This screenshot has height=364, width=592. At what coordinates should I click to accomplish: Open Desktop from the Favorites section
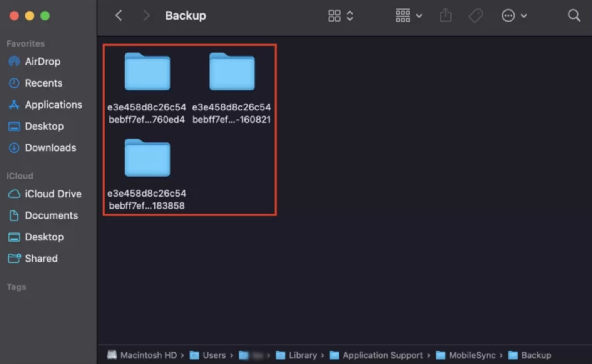(44, 126)
